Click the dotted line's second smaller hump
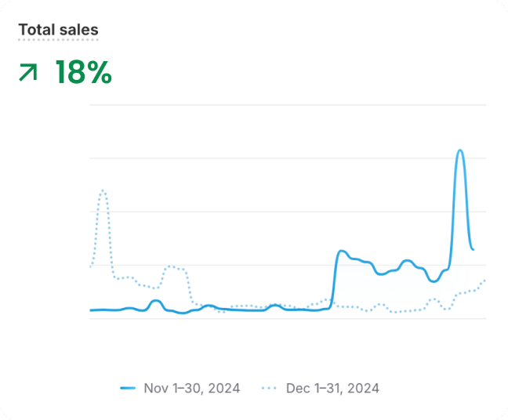Screen dimensions: 508x420 click(172, 267)
